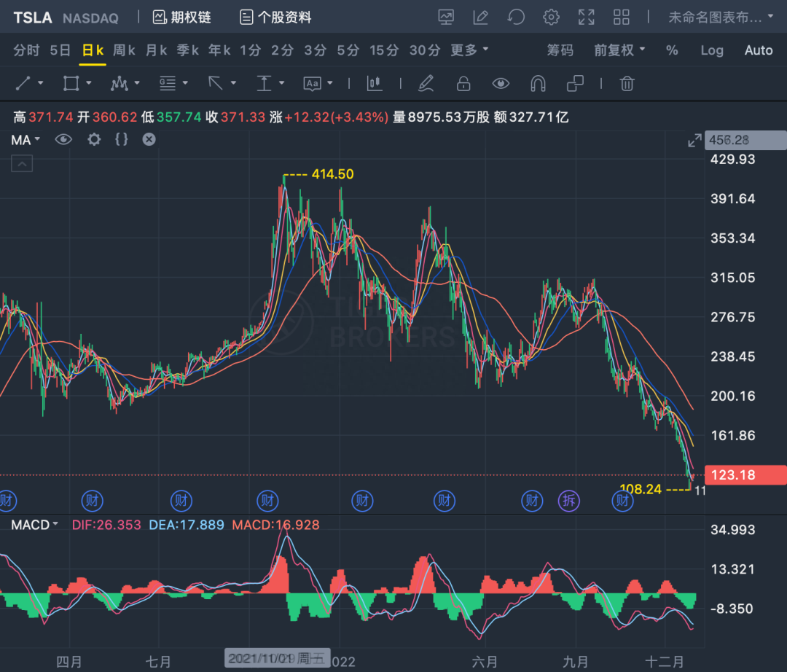The width and height of the screenshot is (787, 672).
Task: Toggle percent scale mode
Action: pos(672,50)
